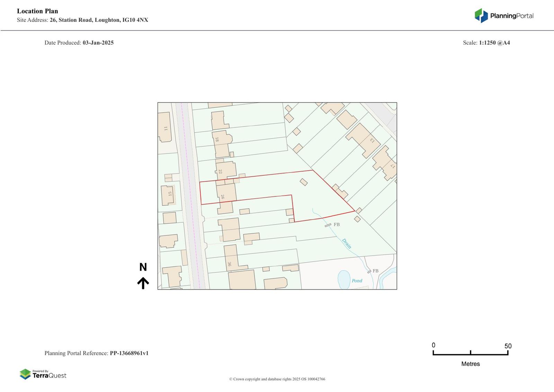Click the TerraQuest logo icon
Screen dimensions: 554x392
pos(25,374)
